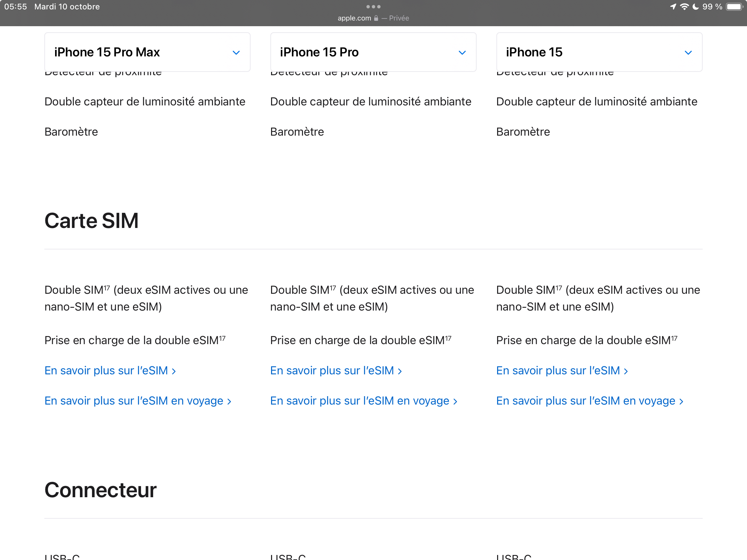Open third column's eSIM en voyage link
Screen dimensions: 747x560
(x=589, y=401)
